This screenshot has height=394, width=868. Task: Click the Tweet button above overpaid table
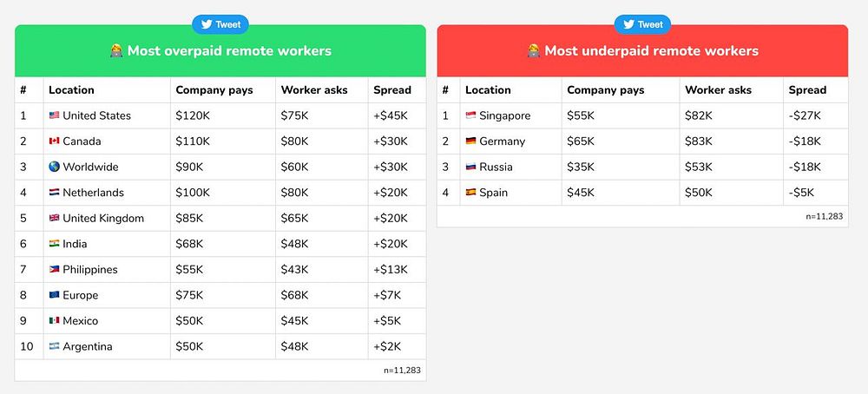[x=220, y=24]
